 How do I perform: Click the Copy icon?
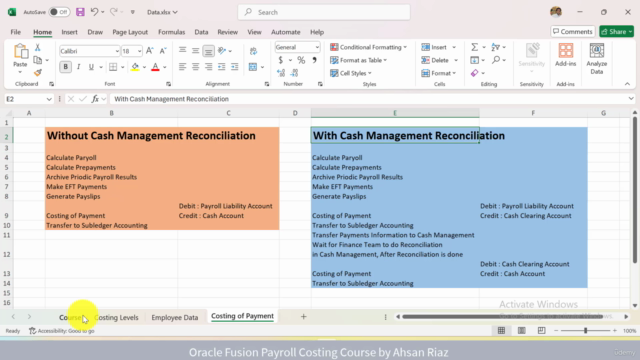point(38,60)
